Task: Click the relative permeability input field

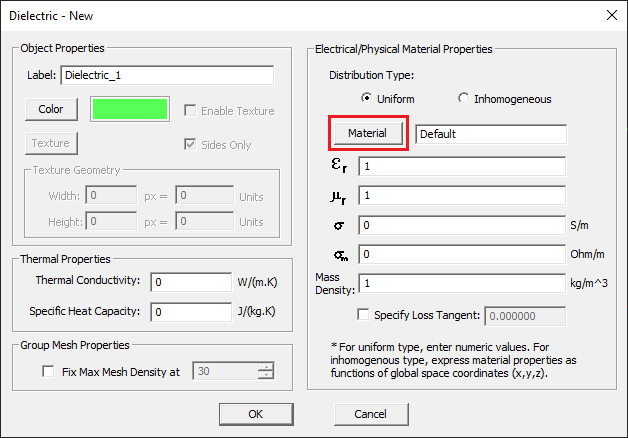Action: pos(462,195)
